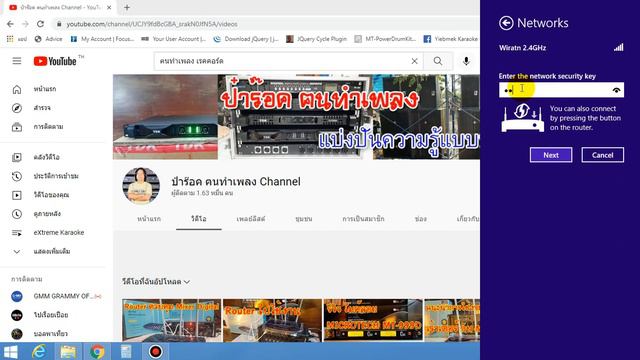Start voice search with microphone icon
This screenshot has width=640, height=360.
(x=466, y=61)
